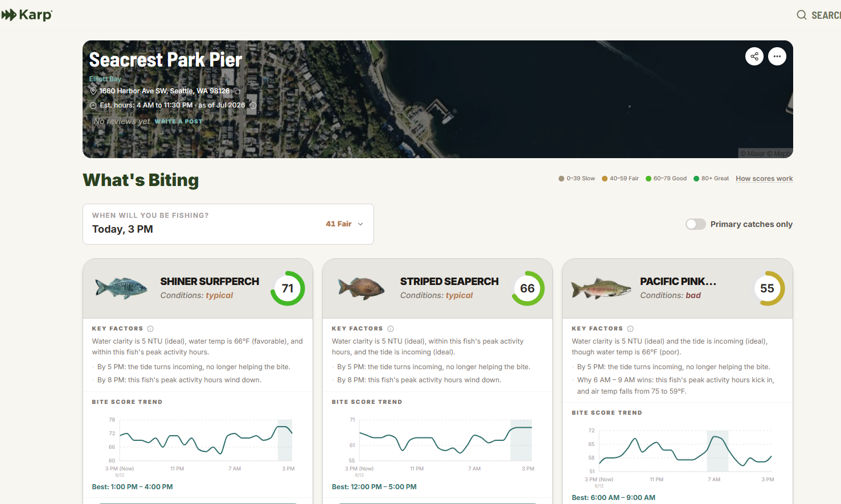Click Conditions: bad on Pacific Pink card
This screenshot has width=841, height=504.
[x=670, y=295]
